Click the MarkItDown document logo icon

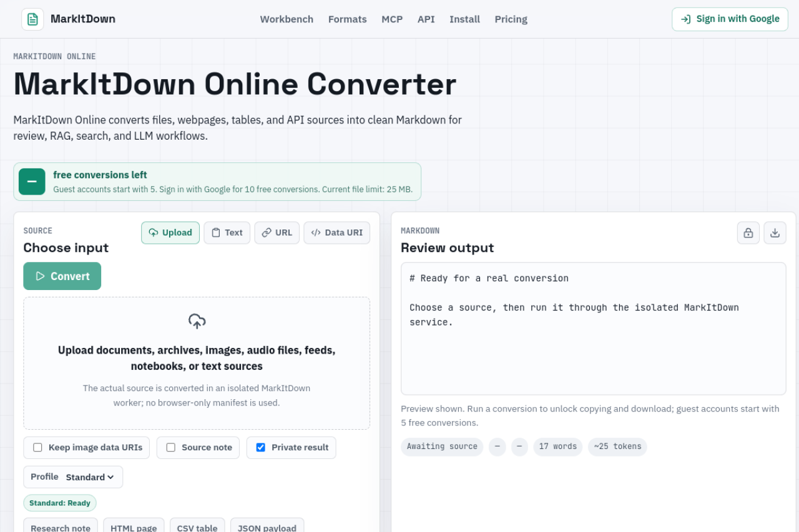(x=32, y=19)
